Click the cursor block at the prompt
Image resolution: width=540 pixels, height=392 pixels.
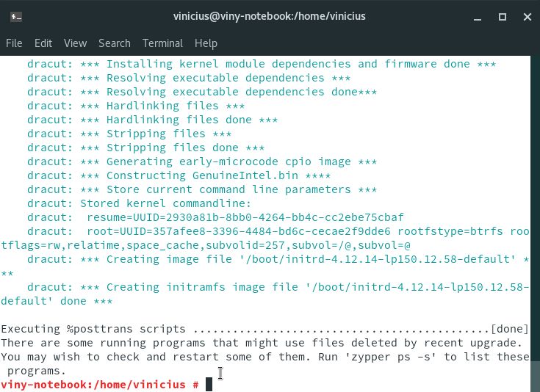[209, 385]
